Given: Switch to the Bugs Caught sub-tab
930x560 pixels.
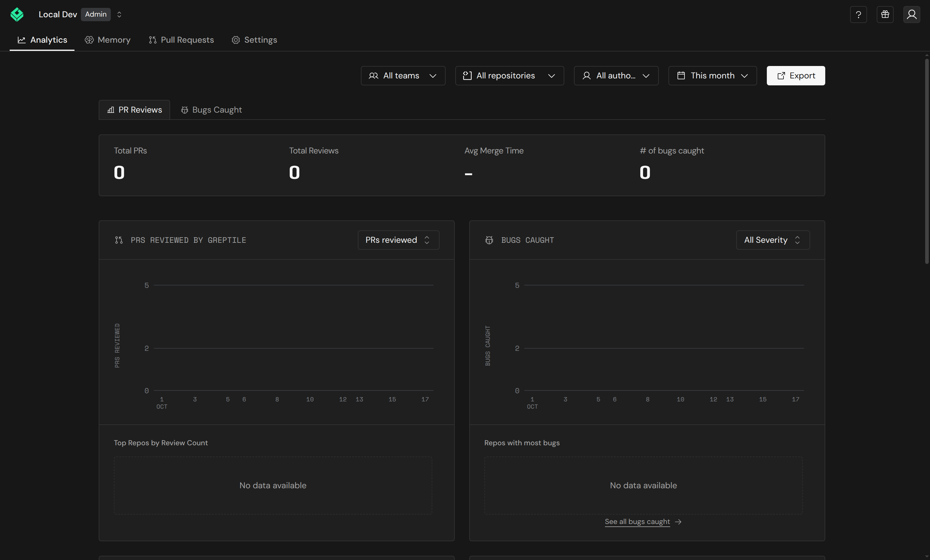Looking at the screenshot, I should (x=211, y=110).
